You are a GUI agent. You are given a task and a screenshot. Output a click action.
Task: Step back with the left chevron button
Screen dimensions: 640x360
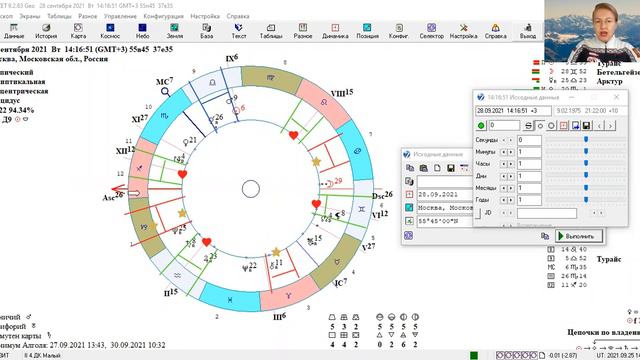[599, 126]
